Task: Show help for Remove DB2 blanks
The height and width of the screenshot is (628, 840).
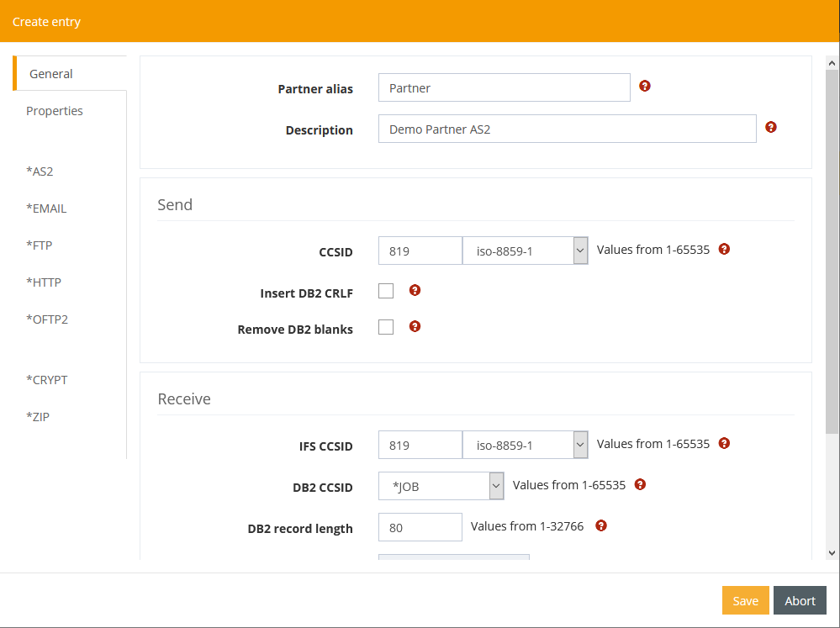Action: pos(415,326)
